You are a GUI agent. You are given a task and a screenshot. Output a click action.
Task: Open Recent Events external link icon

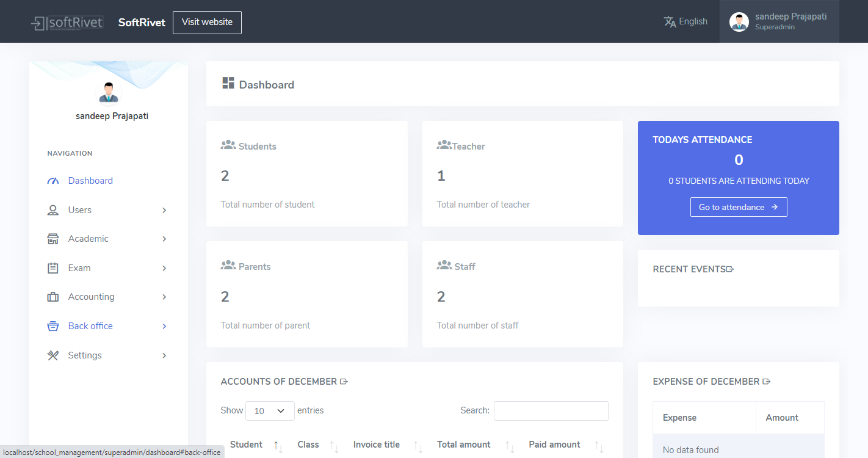[730, 269]
